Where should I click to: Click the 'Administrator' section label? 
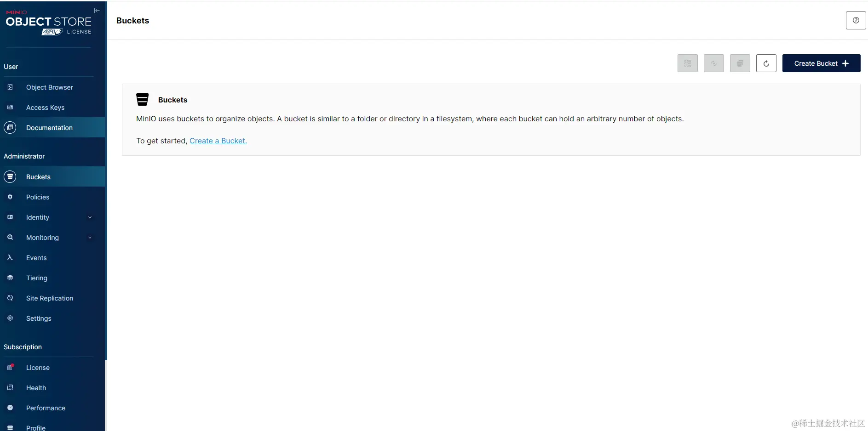pos(24,156)
